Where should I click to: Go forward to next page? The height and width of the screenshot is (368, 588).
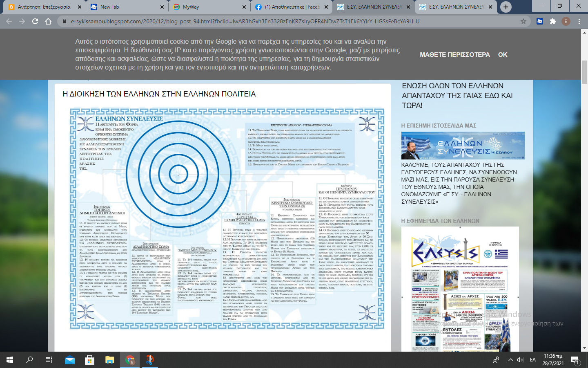(x=22, y=21)
